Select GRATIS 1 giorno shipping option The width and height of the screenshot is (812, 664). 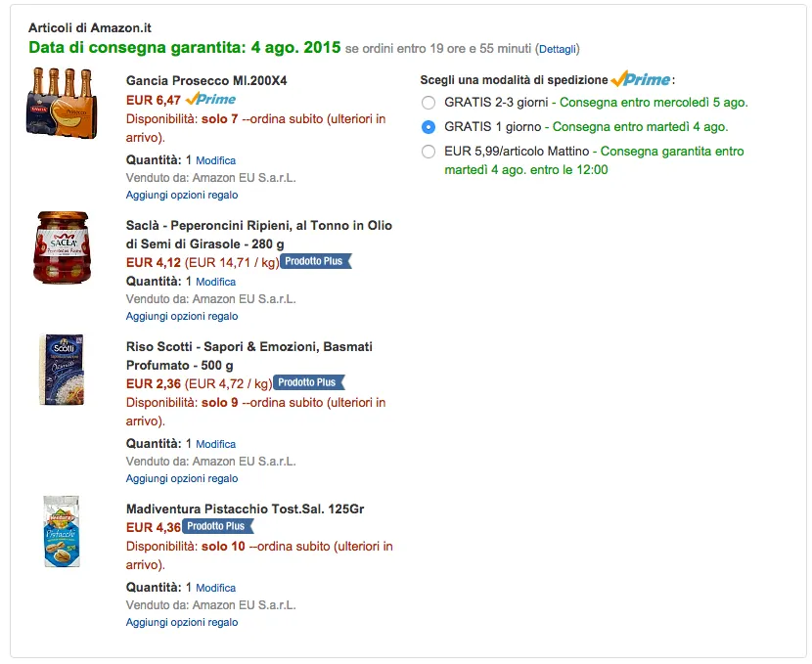(429, 127)
